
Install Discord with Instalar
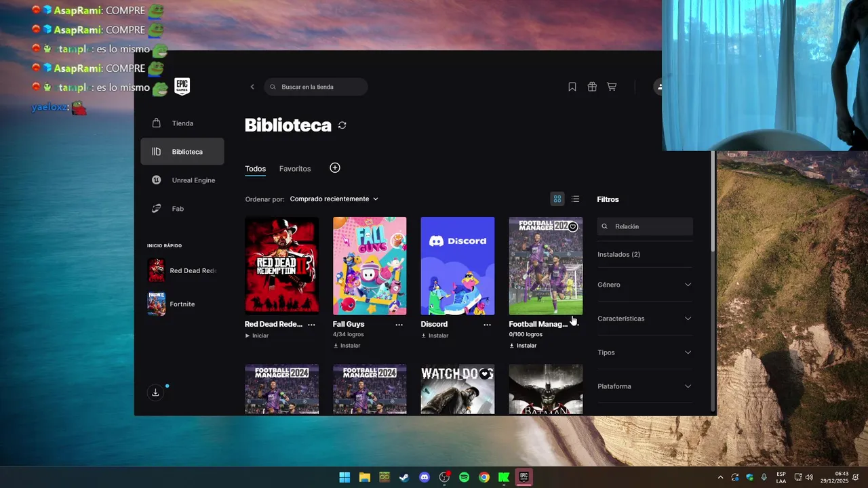435,335
